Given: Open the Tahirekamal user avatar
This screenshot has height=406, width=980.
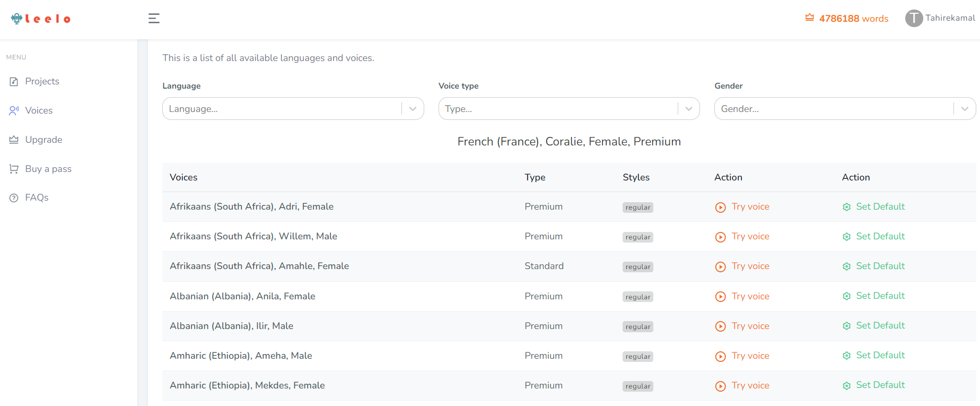Looking at the screenshot, I should pyautogui.click(x=914, y=18).
